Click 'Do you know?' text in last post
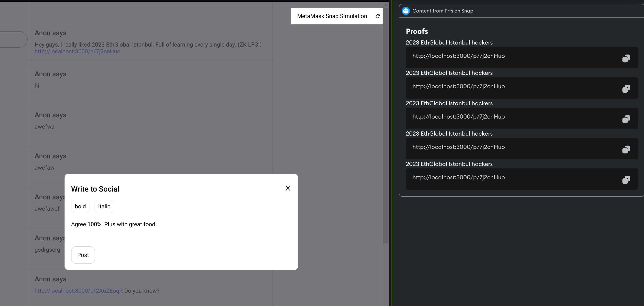The image size is (644, 306). pos(142,291)
